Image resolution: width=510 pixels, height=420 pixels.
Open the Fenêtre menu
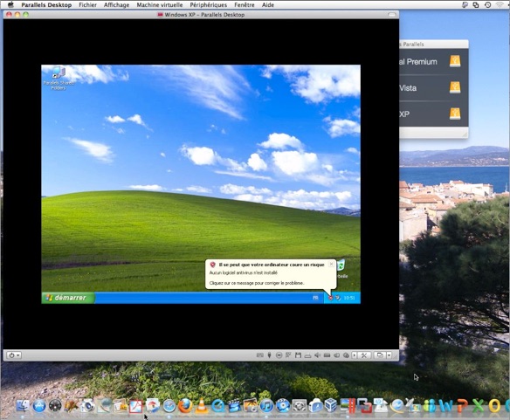(x=245, y=5)
